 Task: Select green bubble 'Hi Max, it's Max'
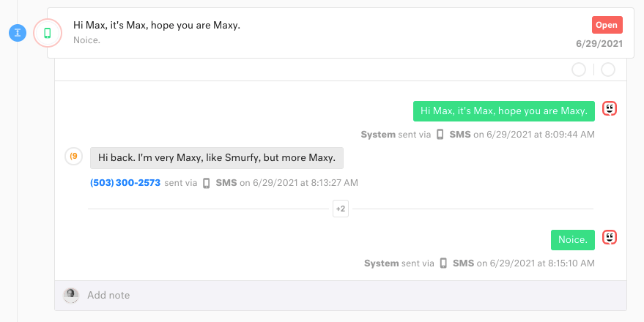pos(503,111)
